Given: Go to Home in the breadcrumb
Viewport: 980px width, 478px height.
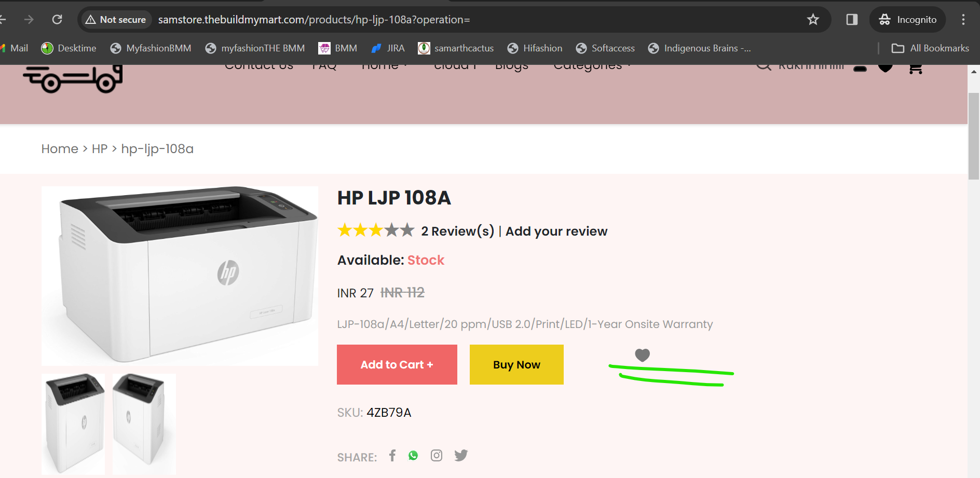Looking at the screenshot, I should tap(60, 149).
